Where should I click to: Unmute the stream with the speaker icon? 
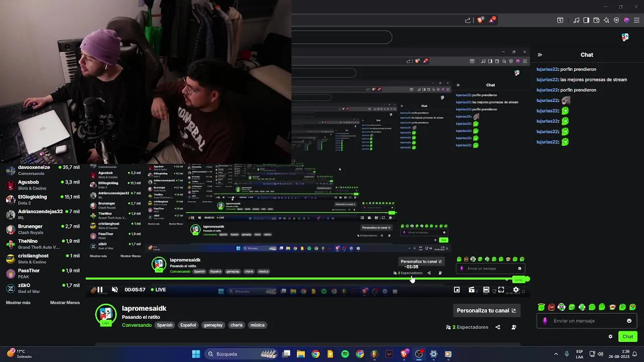click(115, 290)
